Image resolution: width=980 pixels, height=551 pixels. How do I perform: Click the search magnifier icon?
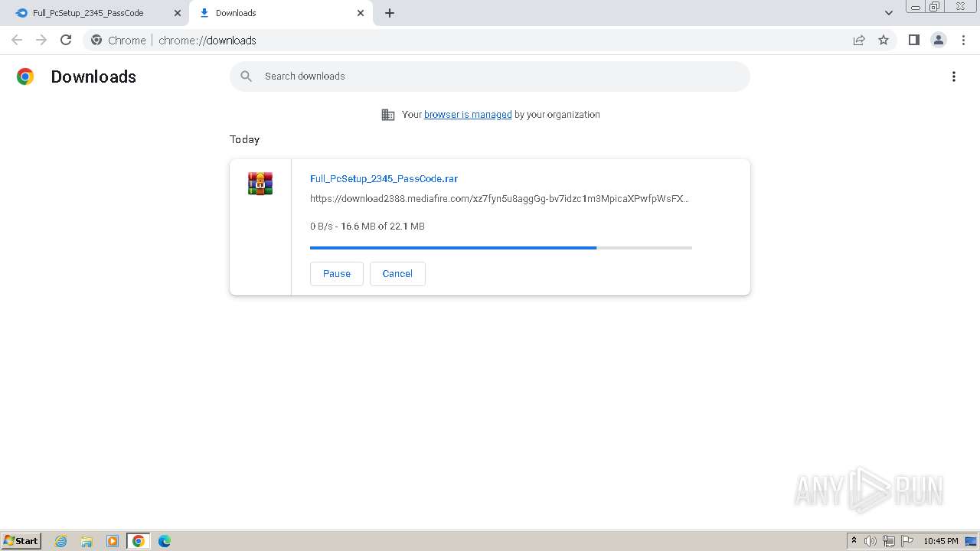[x=247, y=77]
